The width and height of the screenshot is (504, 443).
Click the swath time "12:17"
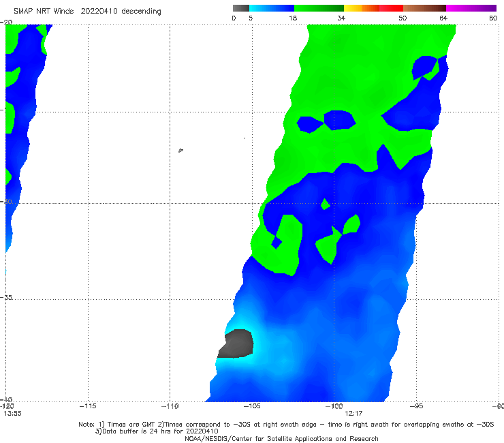pyautogui.click(x=353, y=414)
